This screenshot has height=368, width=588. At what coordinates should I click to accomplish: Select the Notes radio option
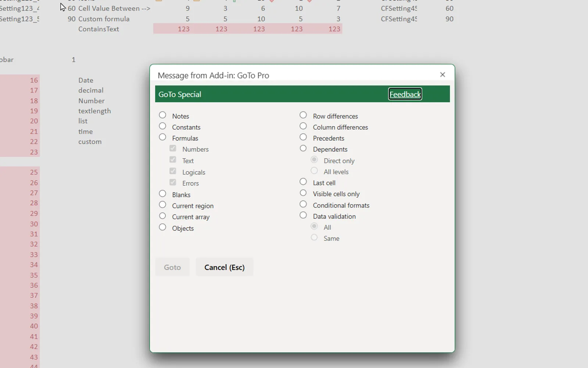click(162, 115)
